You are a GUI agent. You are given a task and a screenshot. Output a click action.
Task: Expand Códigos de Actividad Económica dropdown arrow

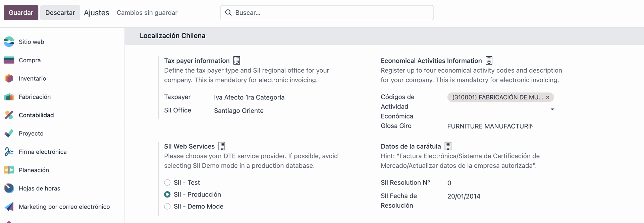[552, 109]
